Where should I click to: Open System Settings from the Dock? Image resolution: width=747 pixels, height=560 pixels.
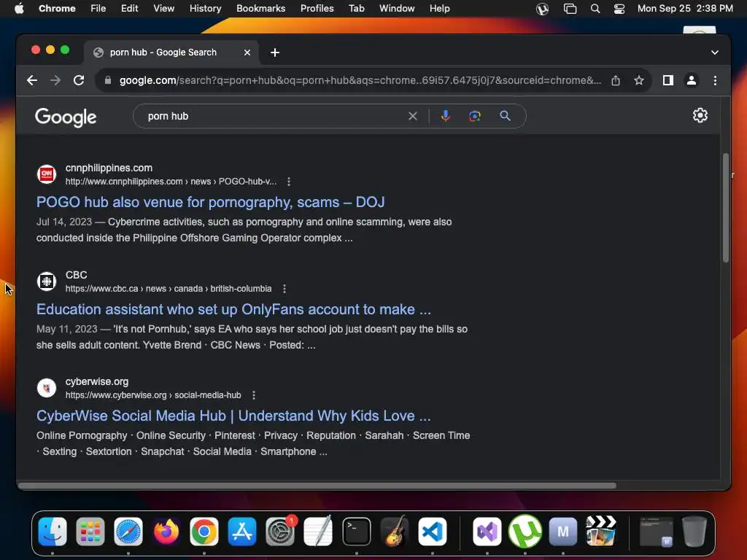pyautogui.click(x=280, y=531)
